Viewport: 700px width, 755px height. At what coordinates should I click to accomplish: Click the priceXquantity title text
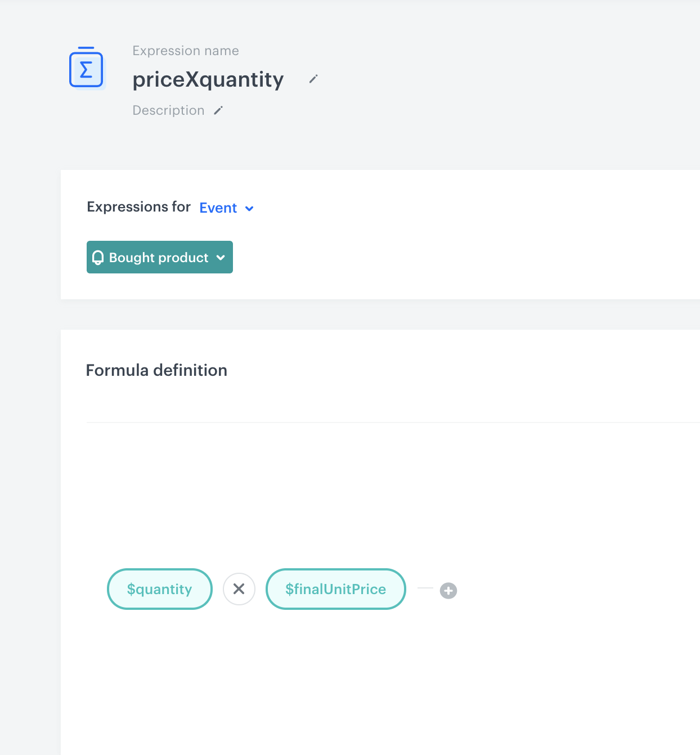pyautogui.click(x=208, y=79)
